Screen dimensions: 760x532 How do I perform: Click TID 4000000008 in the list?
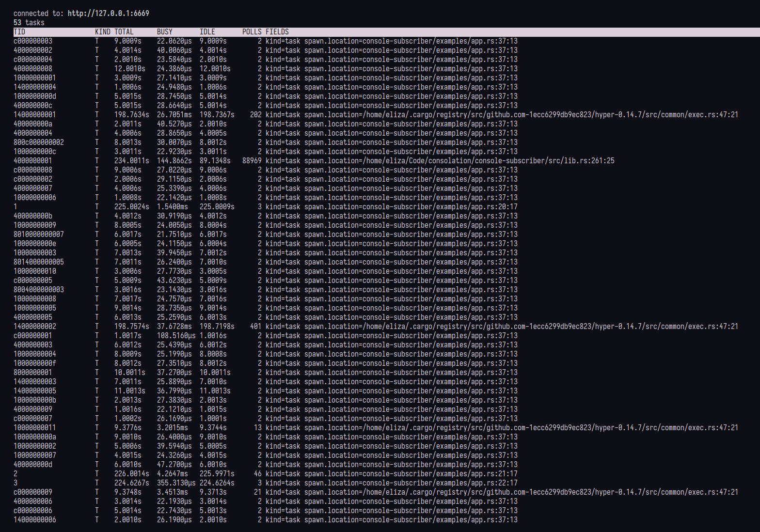tap(33, 69)
